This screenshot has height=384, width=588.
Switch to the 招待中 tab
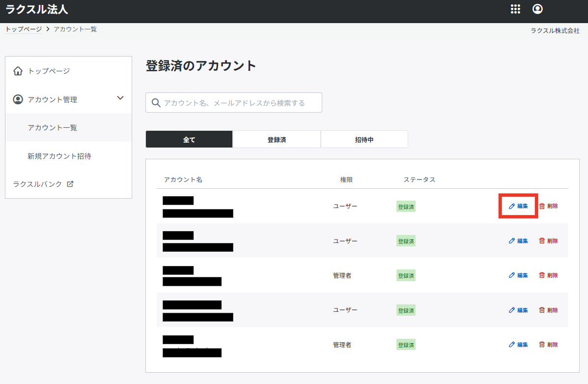(x=364, y=140)
